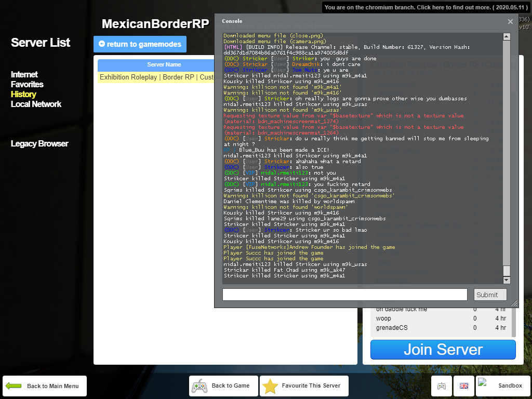Go Back to Main Menu
This screenshot has width=532, height=399.
pos(45,386)
